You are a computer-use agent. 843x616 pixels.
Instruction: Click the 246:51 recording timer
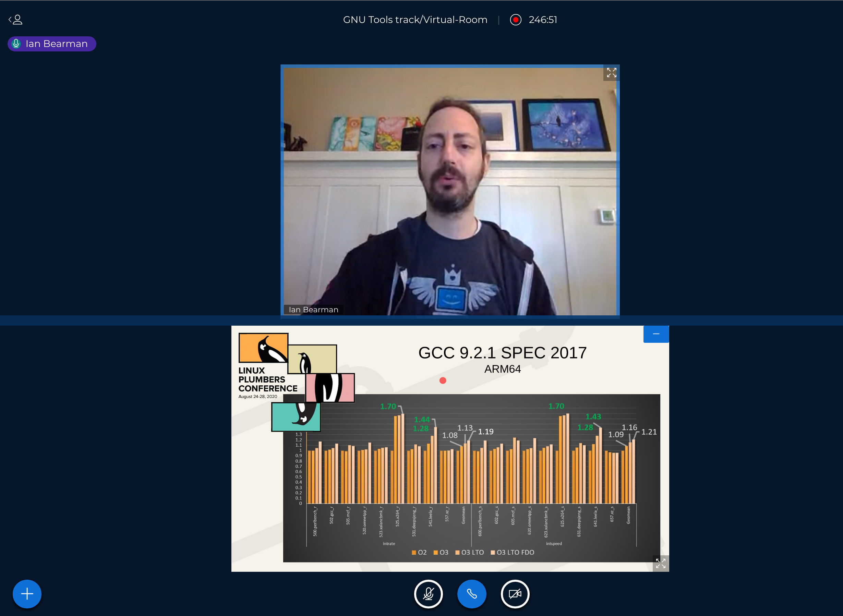coord(542,20)
